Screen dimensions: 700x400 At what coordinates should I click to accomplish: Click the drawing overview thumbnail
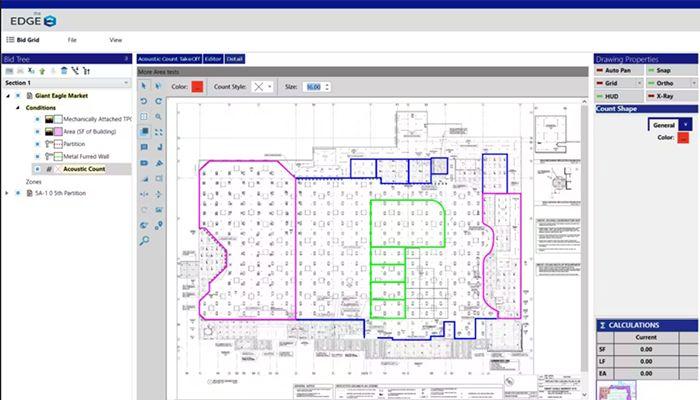(617, 390)
